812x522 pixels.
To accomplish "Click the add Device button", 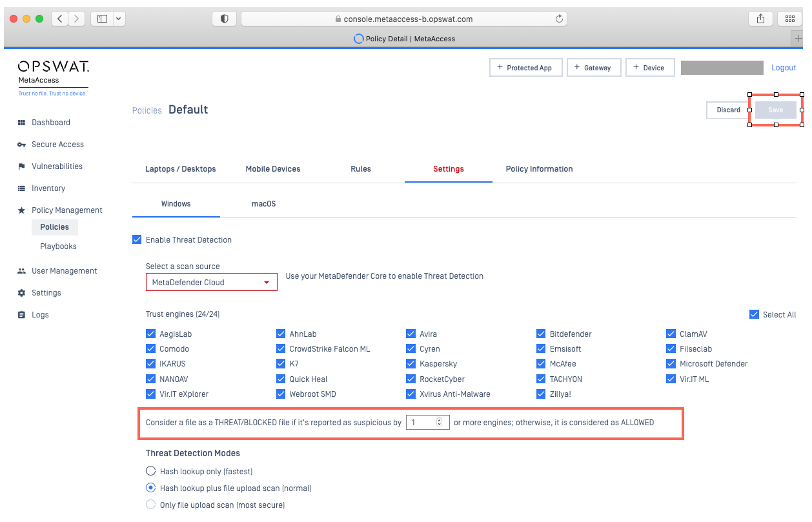I will point(650,68).
